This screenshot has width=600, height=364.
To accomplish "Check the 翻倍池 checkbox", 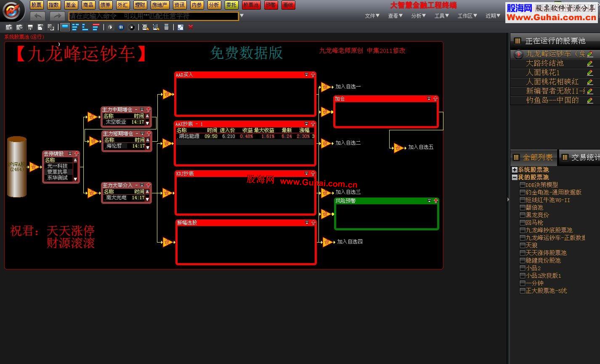I will click(522, 207).
